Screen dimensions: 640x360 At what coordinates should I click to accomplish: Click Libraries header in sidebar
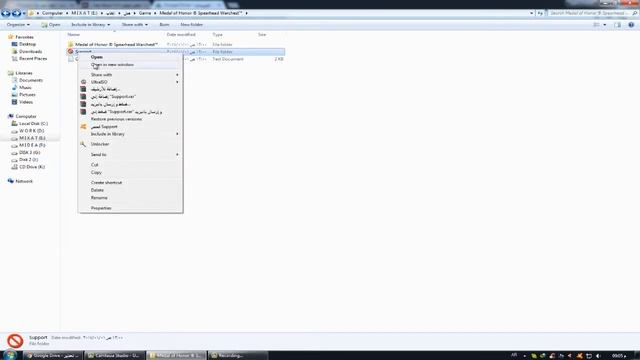24,73
